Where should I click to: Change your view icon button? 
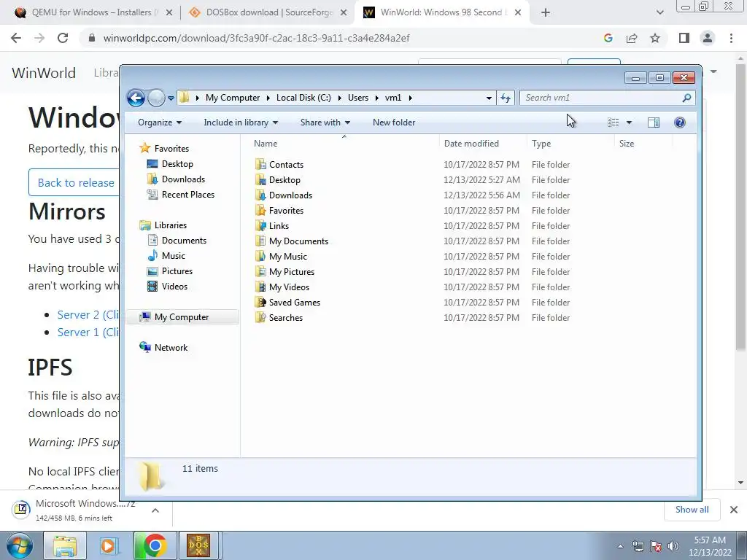613,122
